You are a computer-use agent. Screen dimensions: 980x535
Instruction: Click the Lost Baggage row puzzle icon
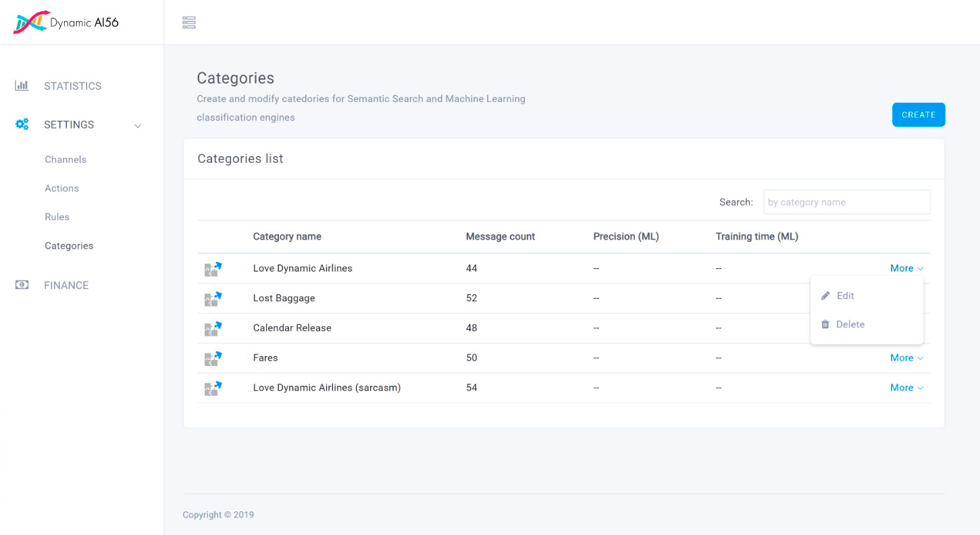point(213,299)
